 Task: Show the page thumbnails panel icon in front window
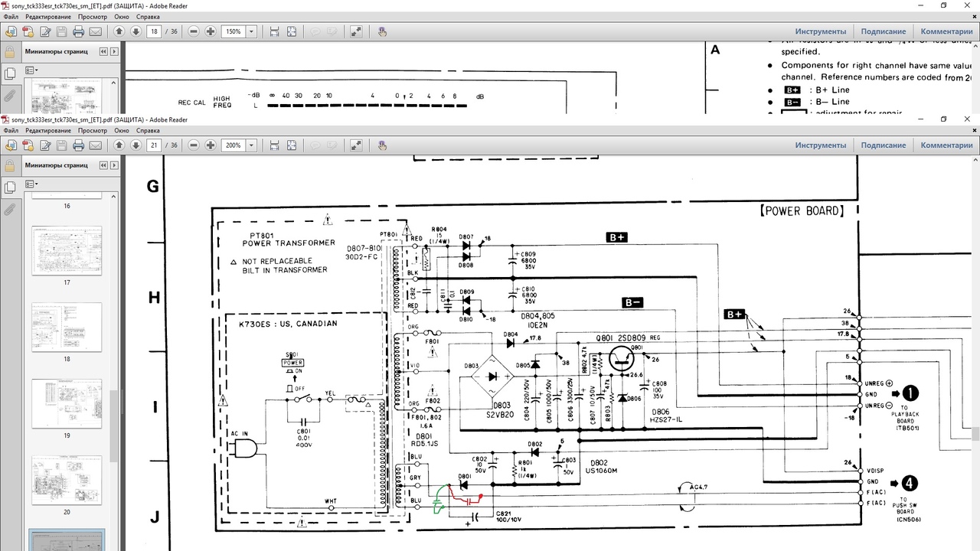tap(10, 187)
